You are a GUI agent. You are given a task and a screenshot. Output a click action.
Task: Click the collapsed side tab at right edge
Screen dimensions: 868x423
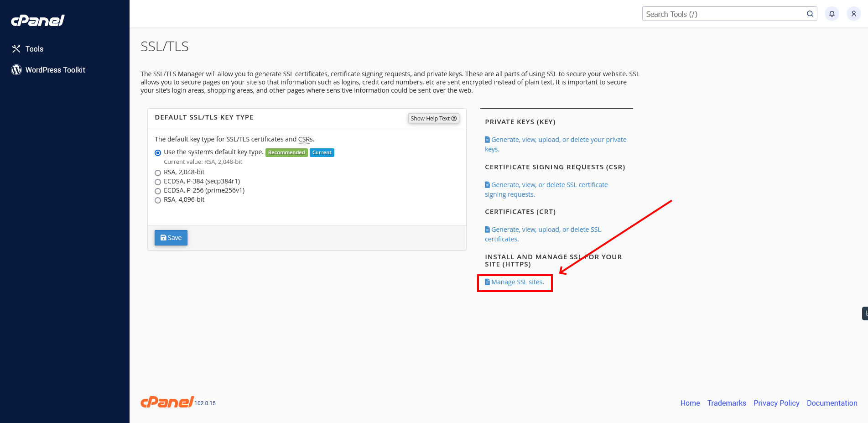865,313
